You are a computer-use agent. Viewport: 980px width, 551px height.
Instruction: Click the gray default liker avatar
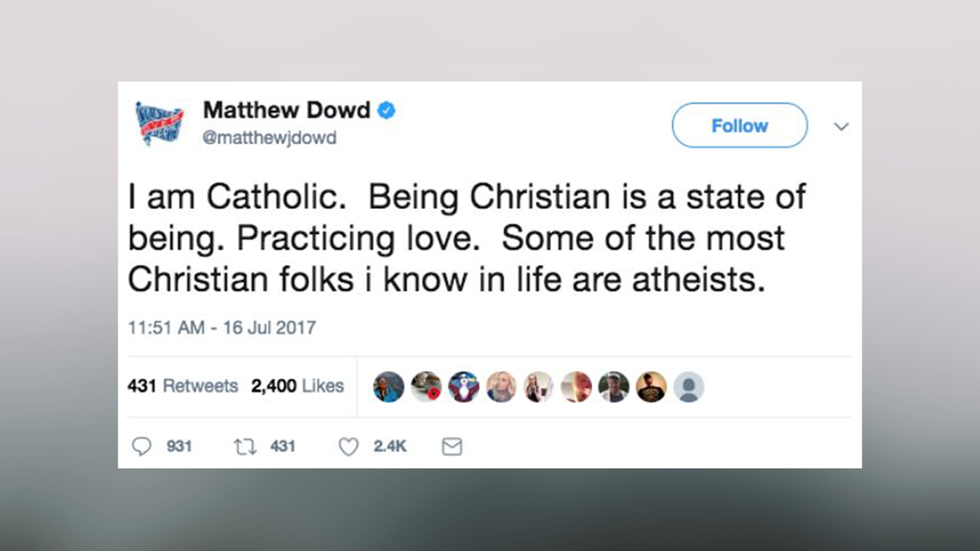pyautogui.click(x=689, y=387)
